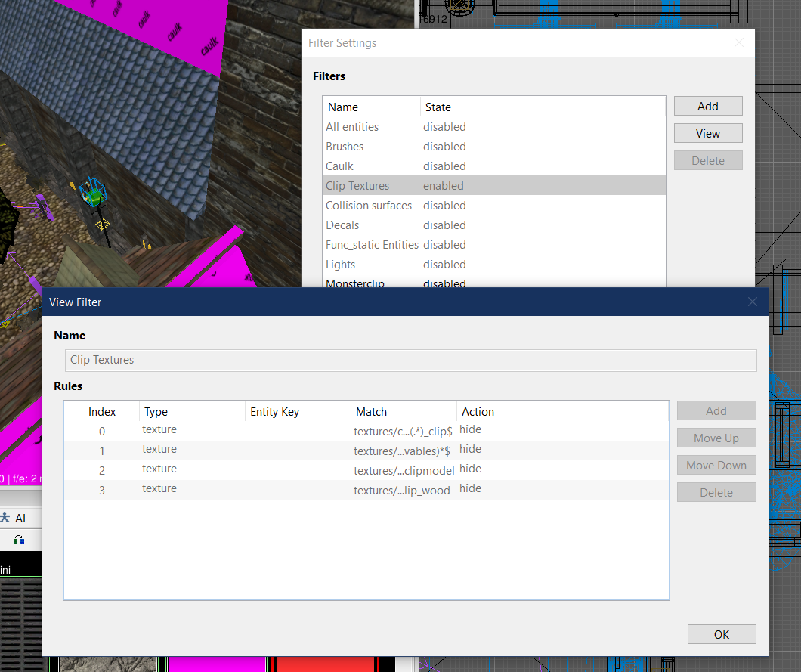
Task: Select the All entities filter
Action: [x=352, y=127]
